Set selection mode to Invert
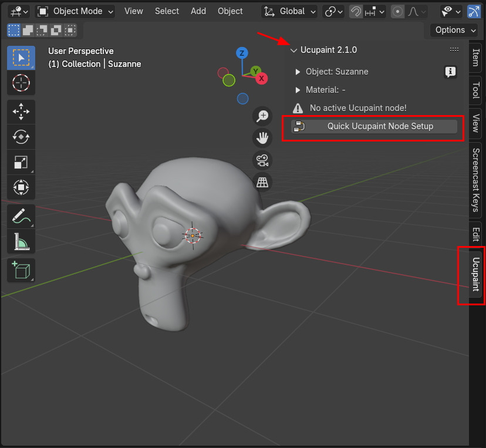 tap(56, 30)
